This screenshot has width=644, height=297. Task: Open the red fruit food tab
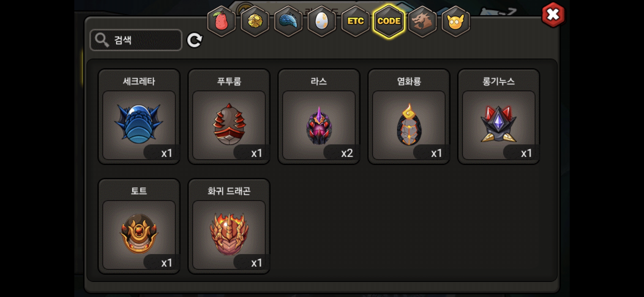[x=222, y=21]
